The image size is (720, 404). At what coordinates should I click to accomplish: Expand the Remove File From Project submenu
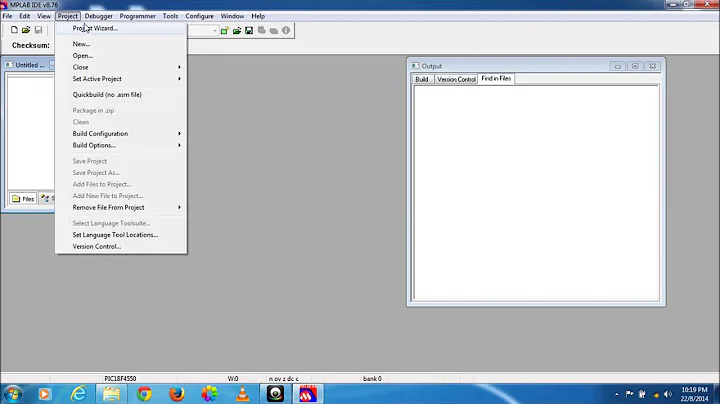(125, 207)
